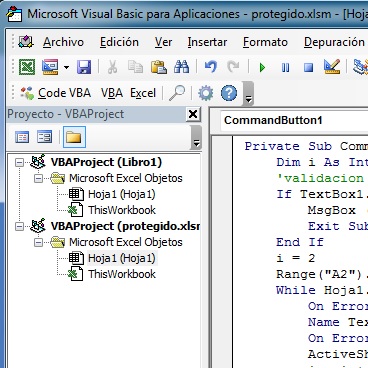Click the Undo arrow icon

point(211,67)
